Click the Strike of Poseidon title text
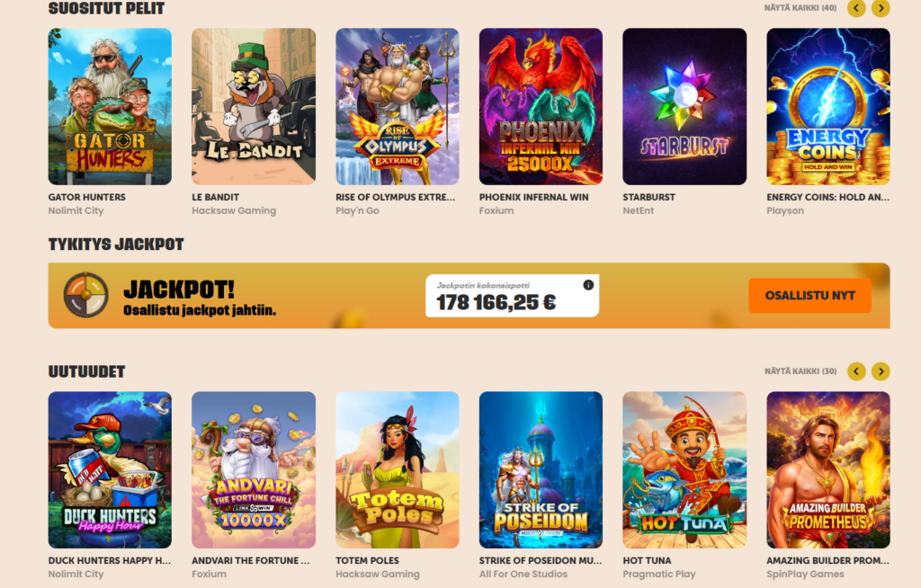Image resolution: width=921 pixels, height=588 pixels. click(541, 560)
